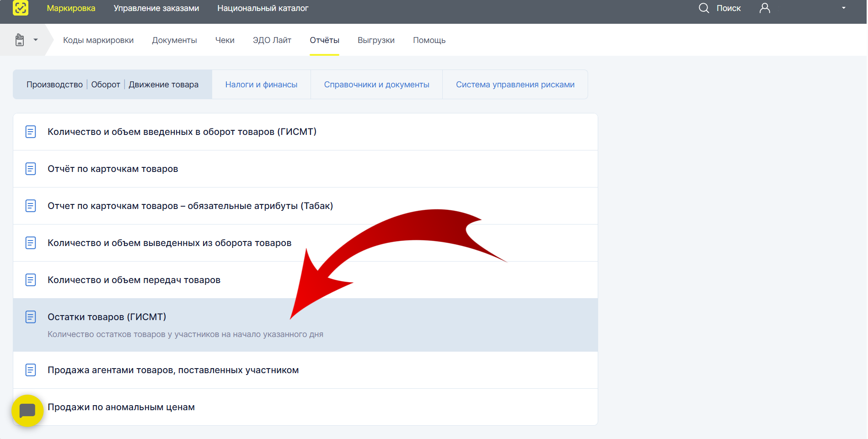Open report Количество и объем выведенных из оборота товаров

pyautogui.click(x=305, y=243)
